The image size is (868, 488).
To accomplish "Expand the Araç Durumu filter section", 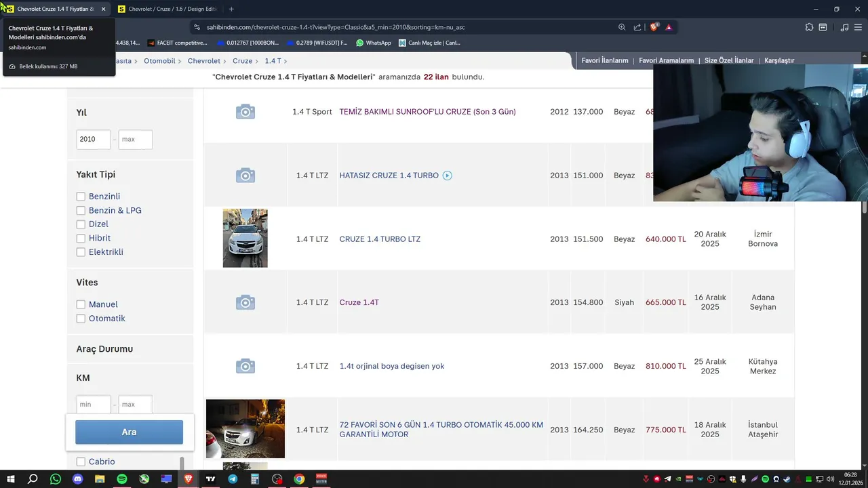I will (x=104, y=349).
